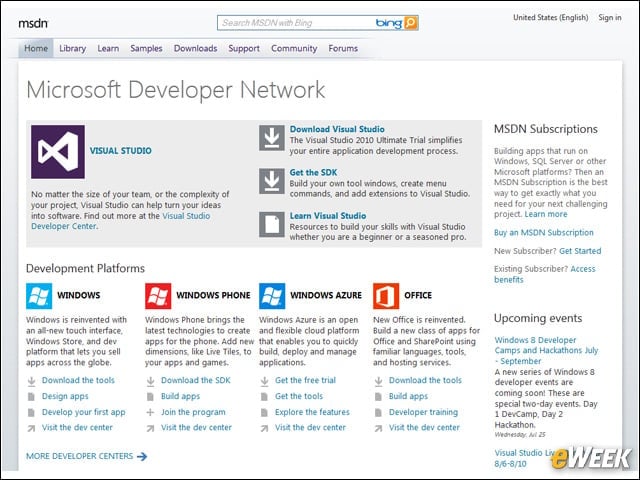The image size is (640, 480).
Task: Open the VISUAL STUDIO heading link
Action: pyautogui.click(x=120, y=151)
